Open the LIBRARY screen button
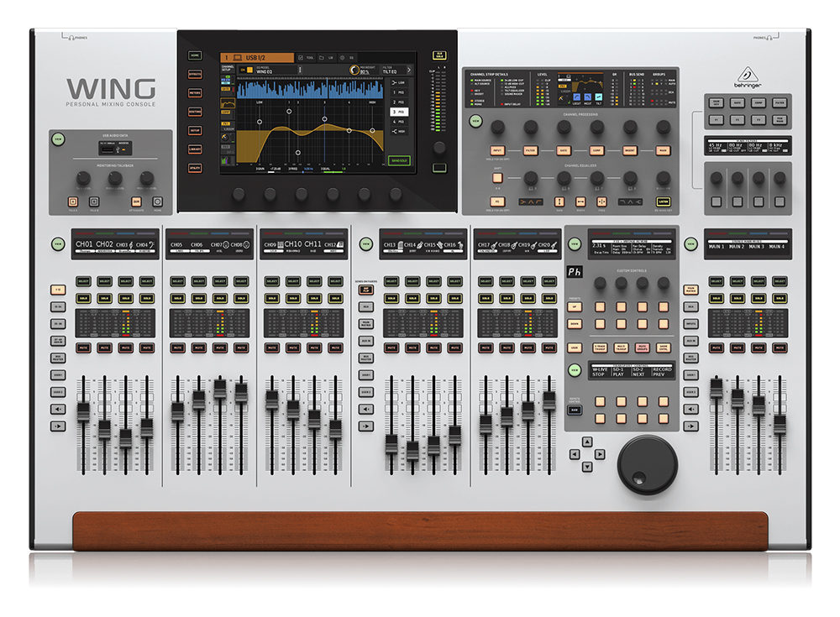 [x=195, y=149]
